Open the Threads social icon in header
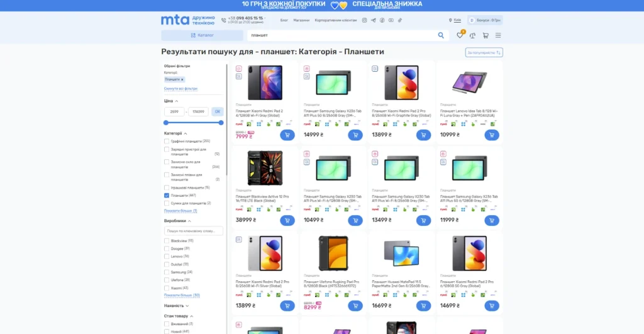The image size is (644, 334). pos(382,20)
